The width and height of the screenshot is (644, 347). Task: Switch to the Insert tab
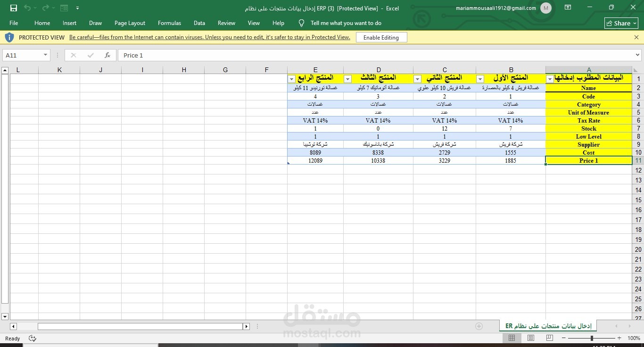[69, 23]
